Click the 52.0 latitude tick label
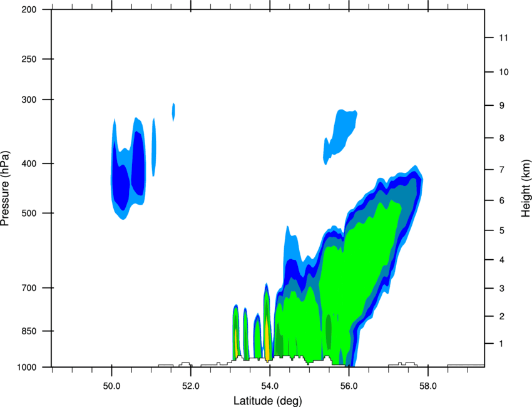 pyautogui.click(x=191, y=386)
